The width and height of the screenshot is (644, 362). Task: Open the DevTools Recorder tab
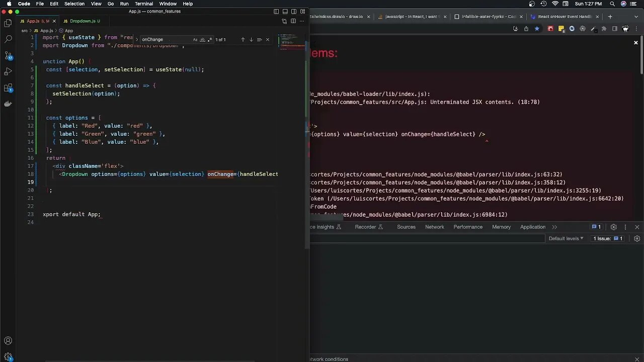click(369, 227)
